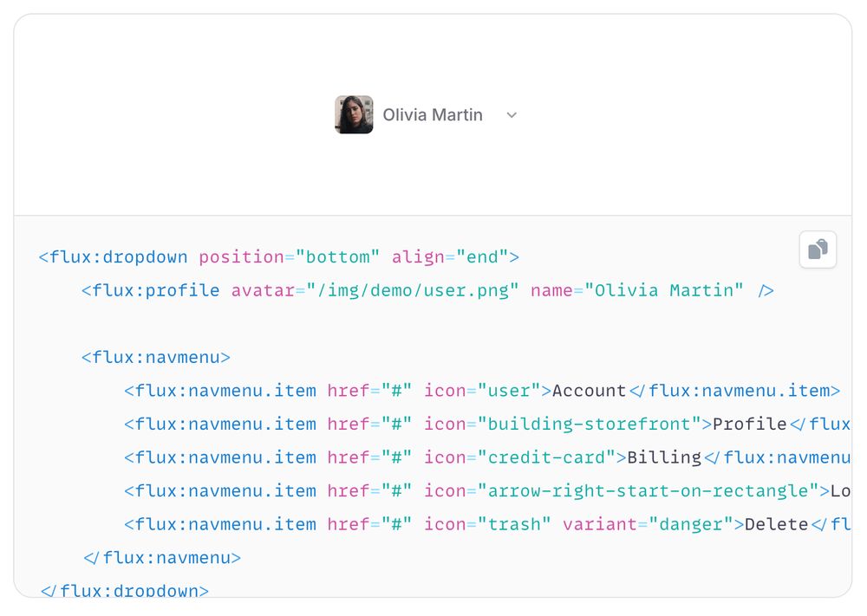The image size is (867, 616).
Task: Click Olivia Martin's avatar photo
Action: click(354, 114)
